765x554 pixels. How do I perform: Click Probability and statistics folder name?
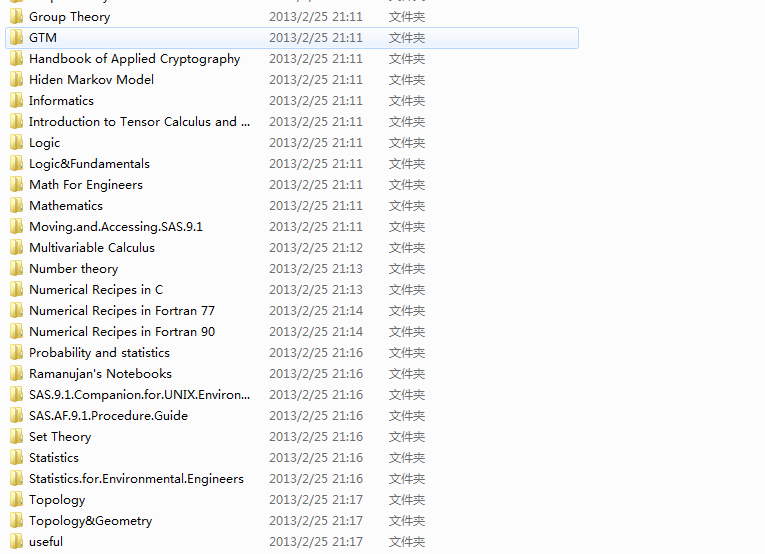(99, 353)
